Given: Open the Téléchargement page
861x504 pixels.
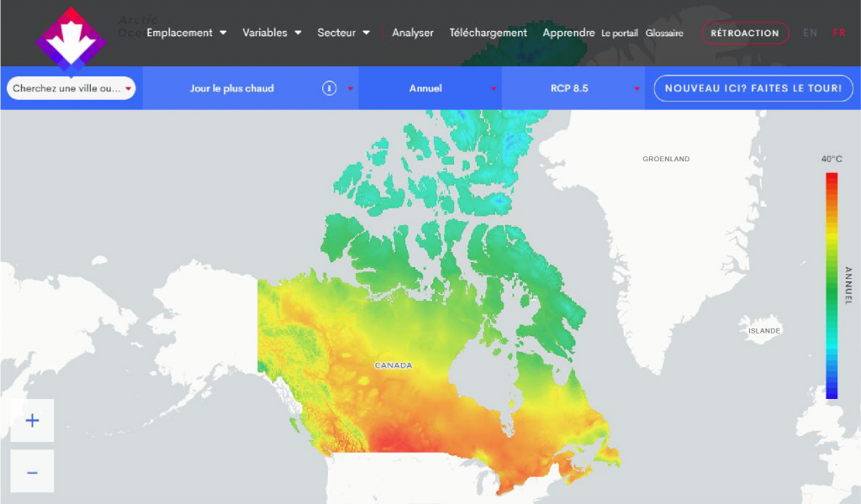Looking at the screenshot, I should (488, 33).
